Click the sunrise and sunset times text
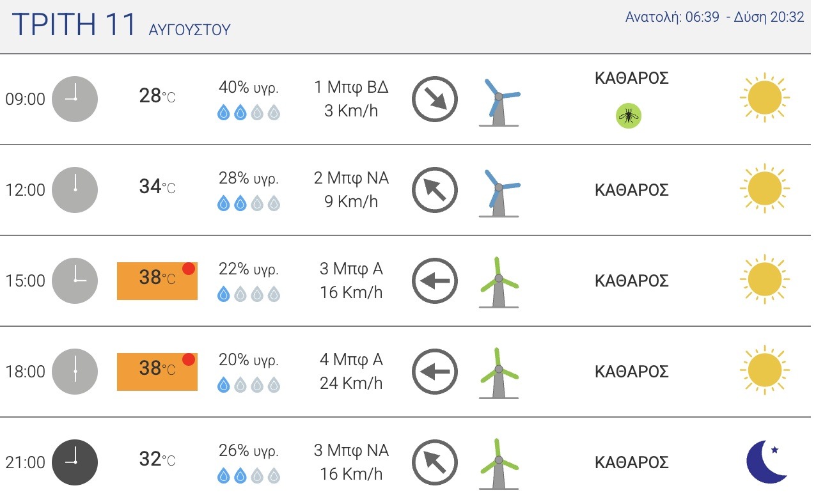816x504 pixels. pyautogui.click(x=714, y=17)
